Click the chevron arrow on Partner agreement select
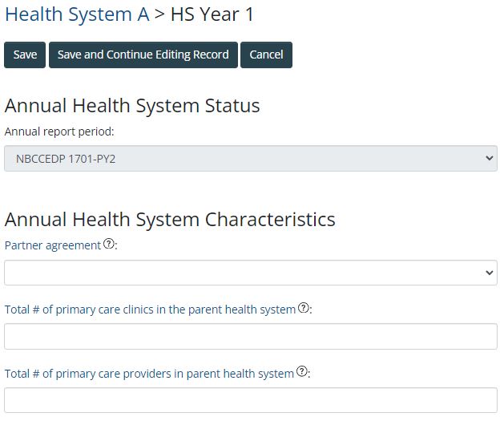 490,273
